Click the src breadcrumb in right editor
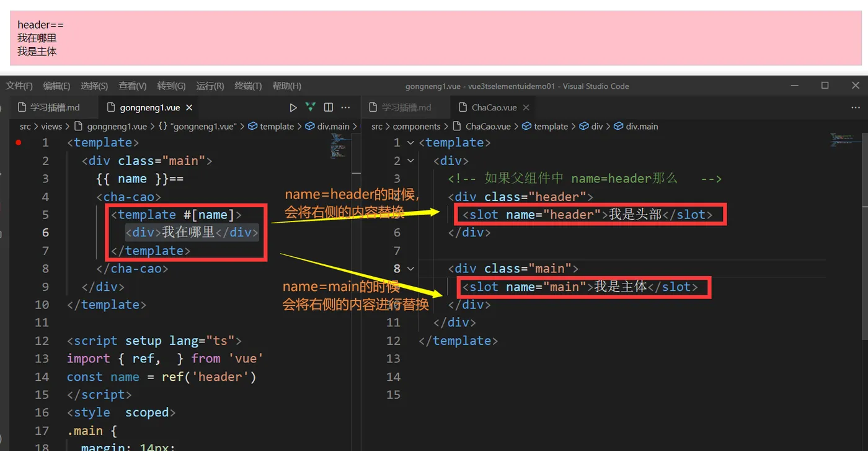 coord(377,126)
